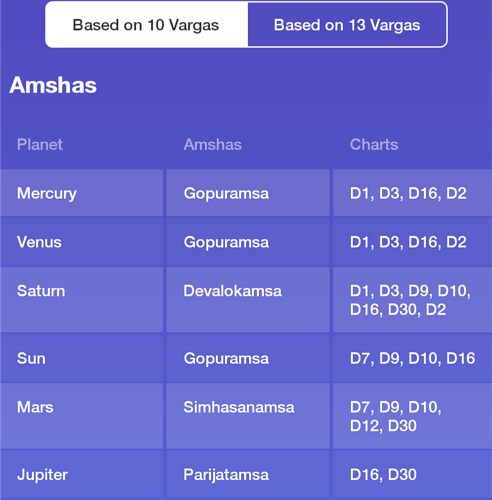The width and height of the screenshot is (492, 500).
Task: Click Saturn's charts list starting D1, D3, D9
Action: point(412,300)
